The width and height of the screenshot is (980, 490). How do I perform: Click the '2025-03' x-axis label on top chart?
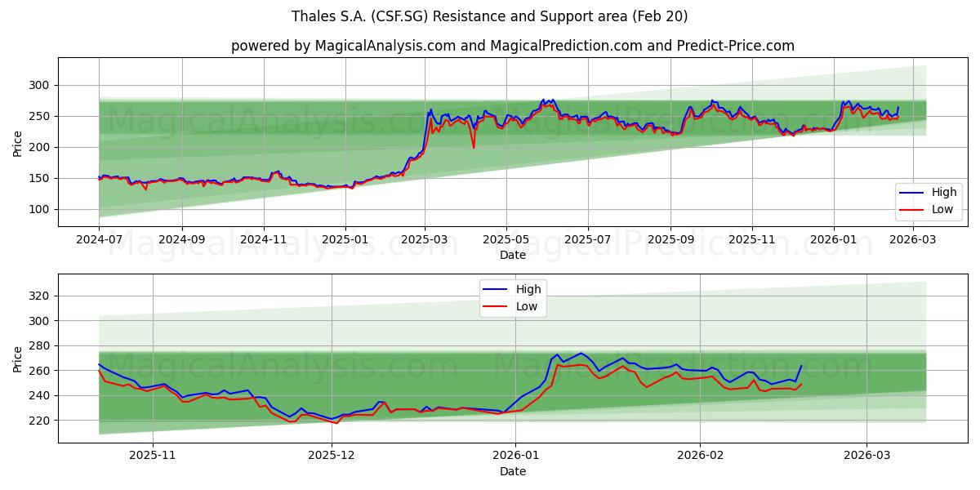coord(424,240)
